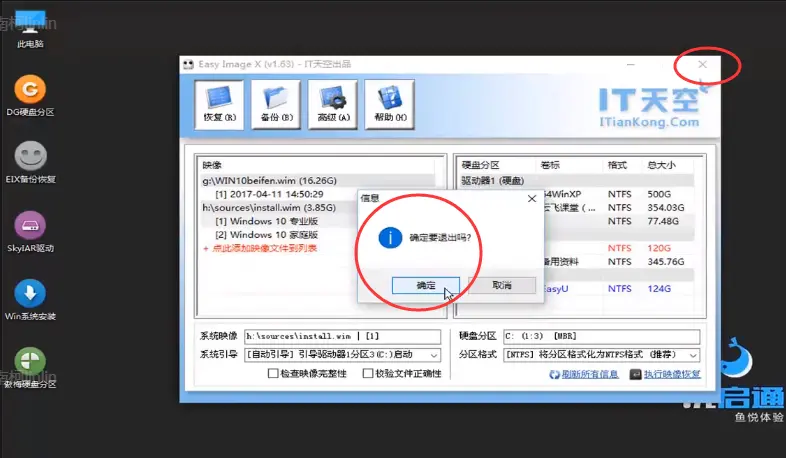Click 刷新所有信息 link

click(x=584, y=374)
